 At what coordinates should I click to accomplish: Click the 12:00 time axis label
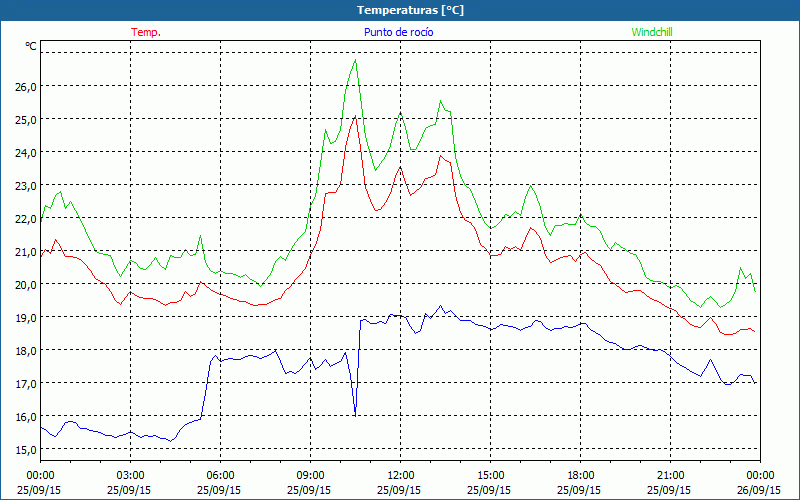tap(401, 476)
